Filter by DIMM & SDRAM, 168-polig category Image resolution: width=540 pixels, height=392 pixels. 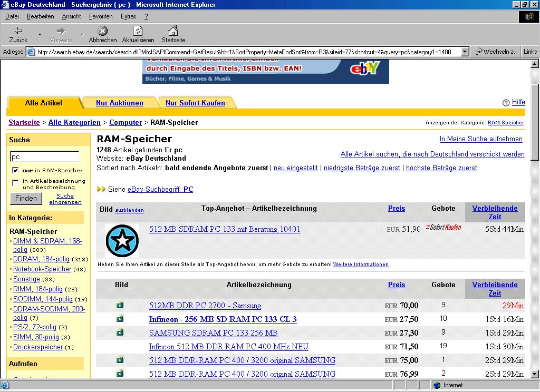(x=47, y=245)
